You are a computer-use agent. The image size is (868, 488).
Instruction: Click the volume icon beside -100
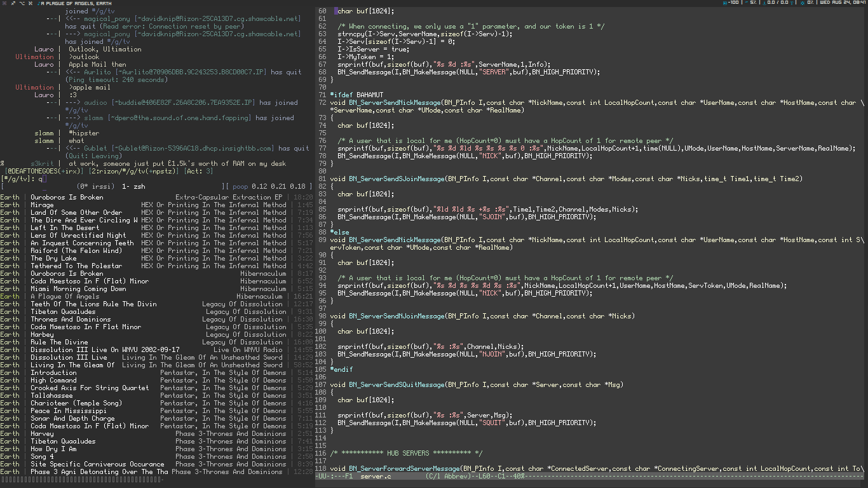pyautogui.click(x=726, y=3)
